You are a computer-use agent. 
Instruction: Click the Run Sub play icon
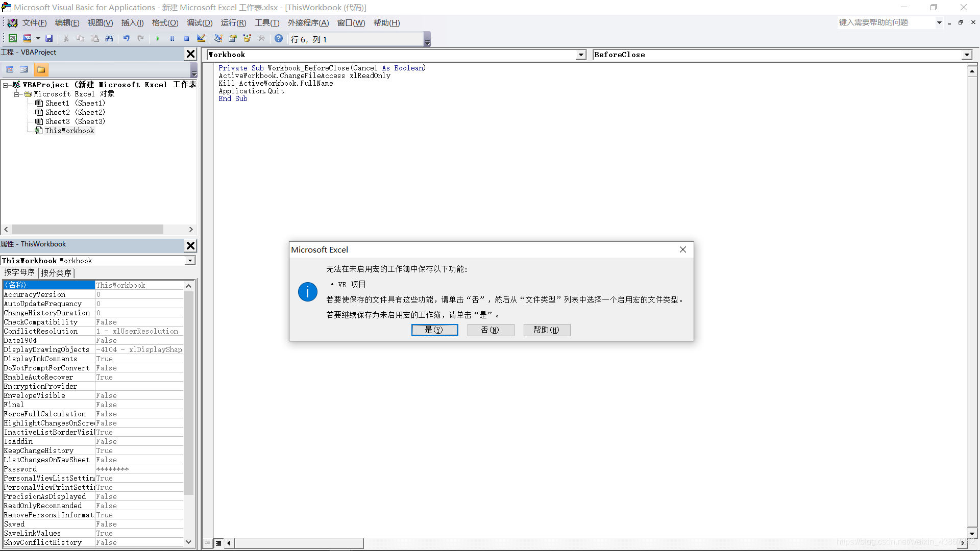click(158, 38)
